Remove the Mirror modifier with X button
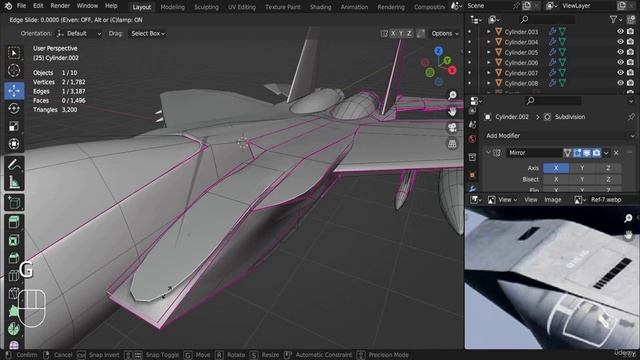The height and width of the screenshot is (360, 640). [616, 153]
